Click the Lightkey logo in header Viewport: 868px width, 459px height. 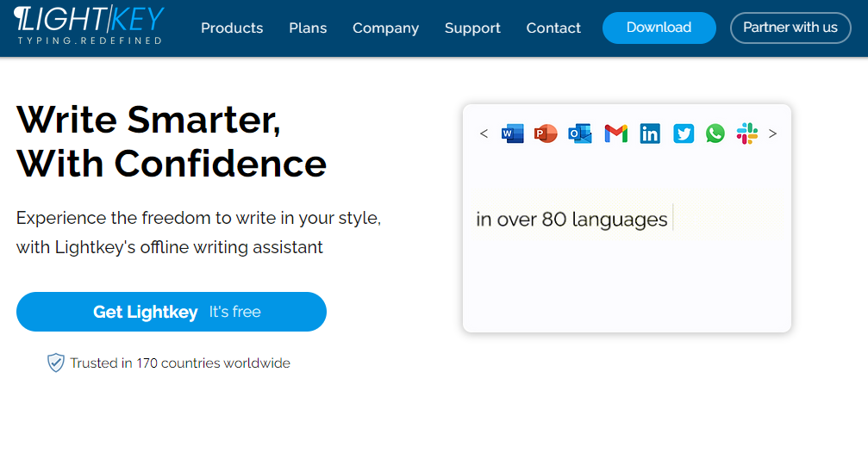pyautogui.click(x=89, y=27)
